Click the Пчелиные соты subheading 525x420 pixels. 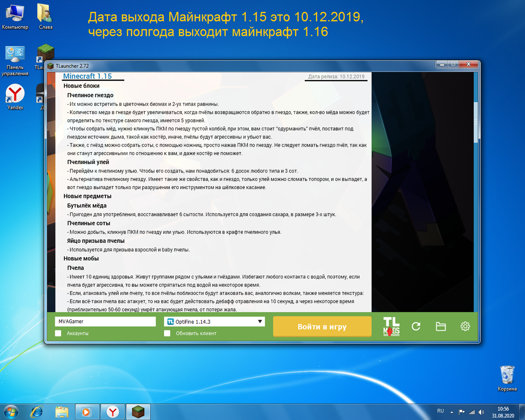pos(89,223)
